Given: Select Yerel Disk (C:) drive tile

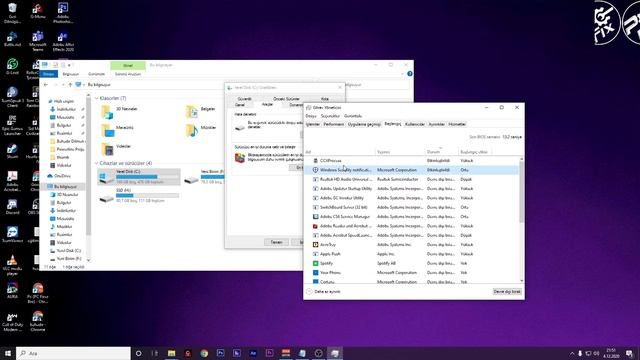Looking at the screenshot, I should (x=139, y=177).
